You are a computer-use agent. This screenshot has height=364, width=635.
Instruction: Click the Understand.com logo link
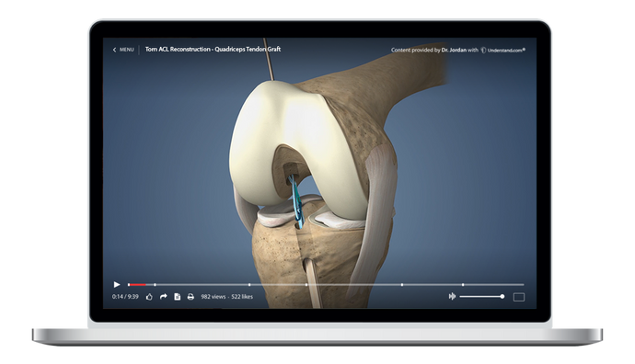coord(503,51)
